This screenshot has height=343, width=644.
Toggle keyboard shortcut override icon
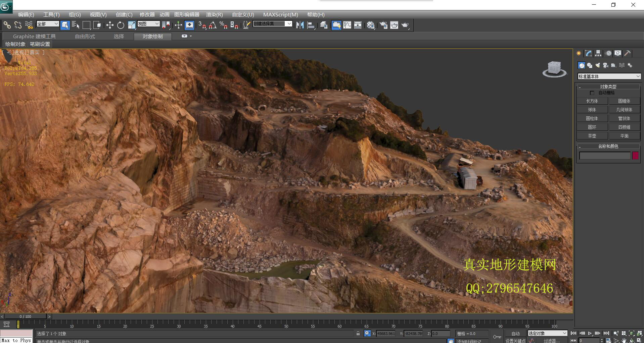189,25
